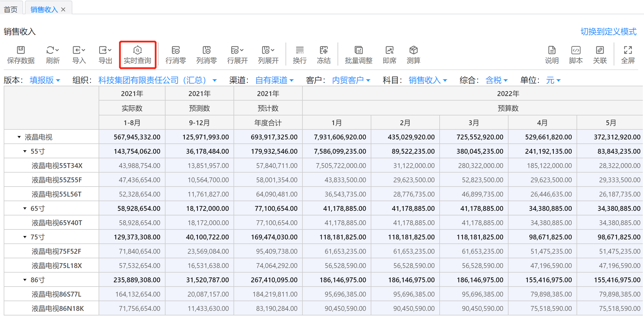Open the 批量调整 batch adjust tool
Image resolution: width=644 pixels, height=316 pixels.
pyautogui.click(x=358, y=50)
